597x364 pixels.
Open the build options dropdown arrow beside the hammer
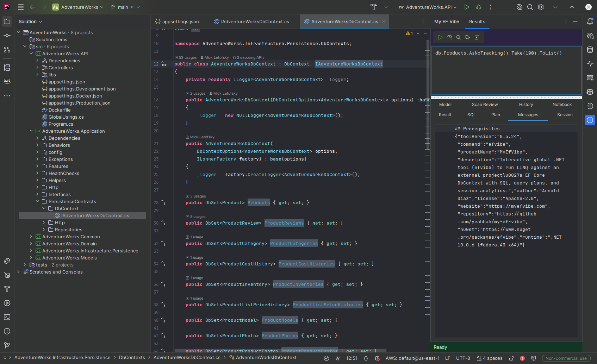(x=386, y=7)
